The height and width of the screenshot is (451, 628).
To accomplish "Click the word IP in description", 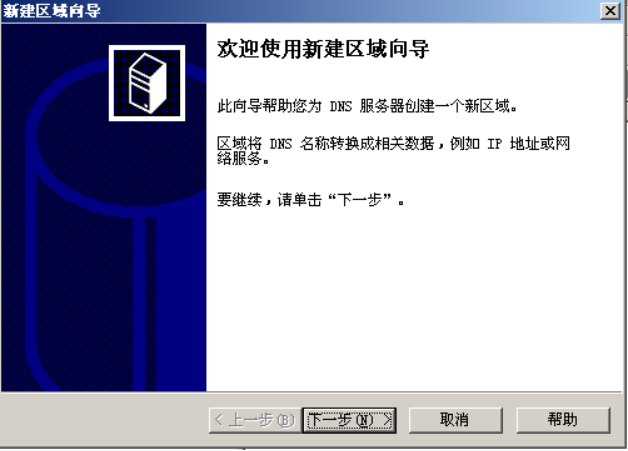I will point(494,143).
